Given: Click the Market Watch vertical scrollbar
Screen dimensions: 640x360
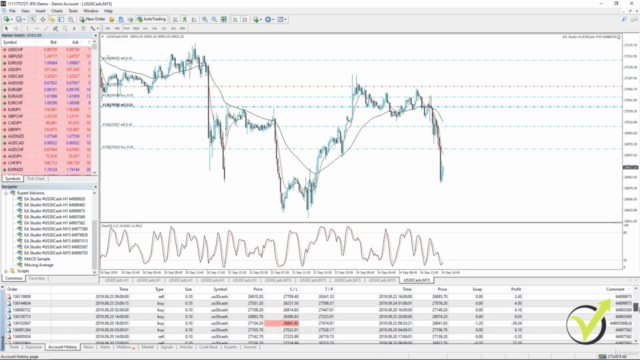Looking at the screenshot, I should 95,106.
